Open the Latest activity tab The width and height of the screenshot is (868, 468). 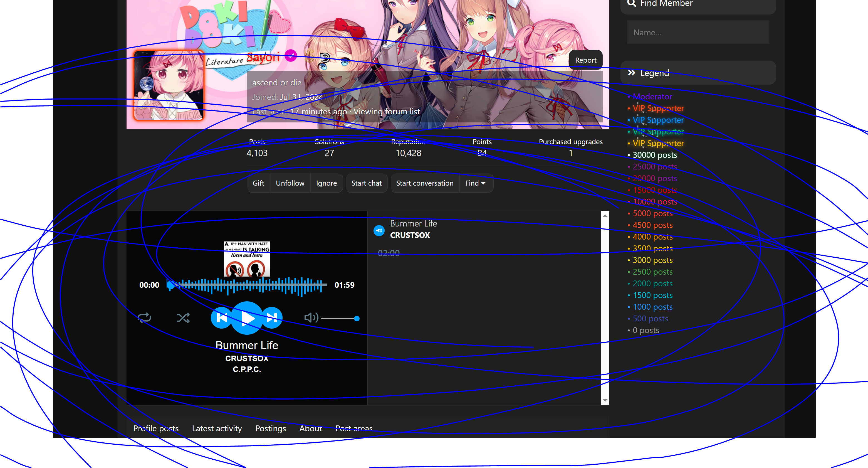click(x=217, y=428)
